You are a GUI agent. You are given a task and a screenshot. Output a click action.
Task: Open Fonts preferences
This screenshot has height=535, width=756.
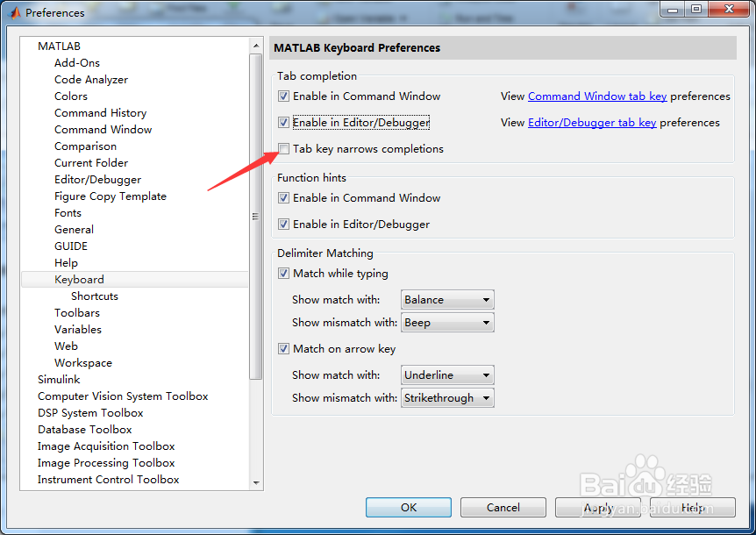tap(68, 213)
